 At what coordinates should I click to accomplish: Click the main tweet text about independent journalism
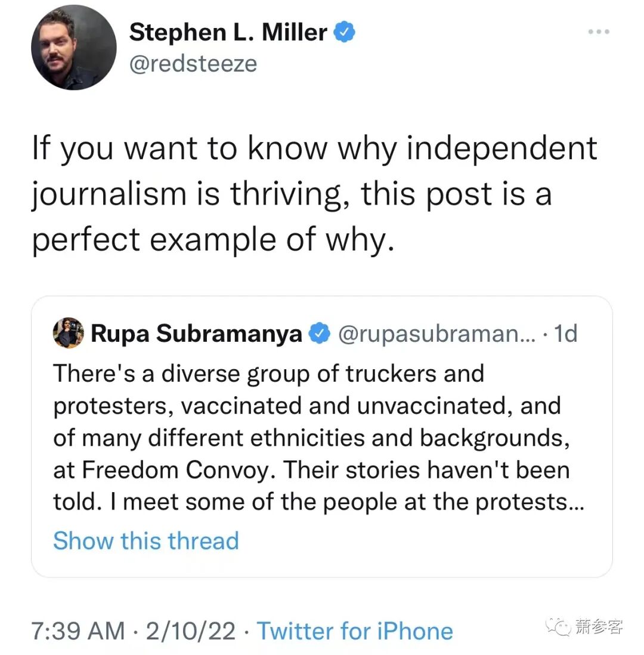tap(314, 194)
